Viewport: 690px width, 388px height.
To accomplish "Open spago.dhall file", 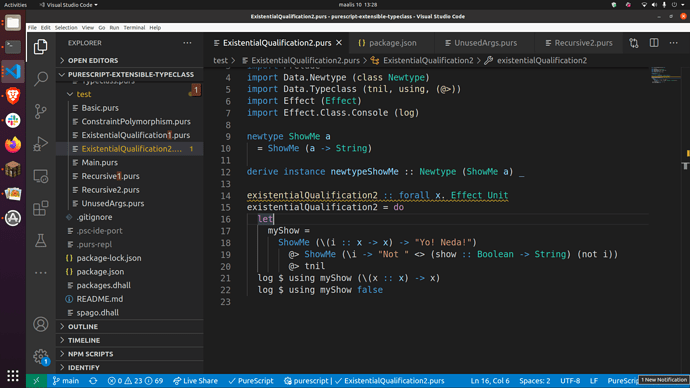I will pos(97,313).
